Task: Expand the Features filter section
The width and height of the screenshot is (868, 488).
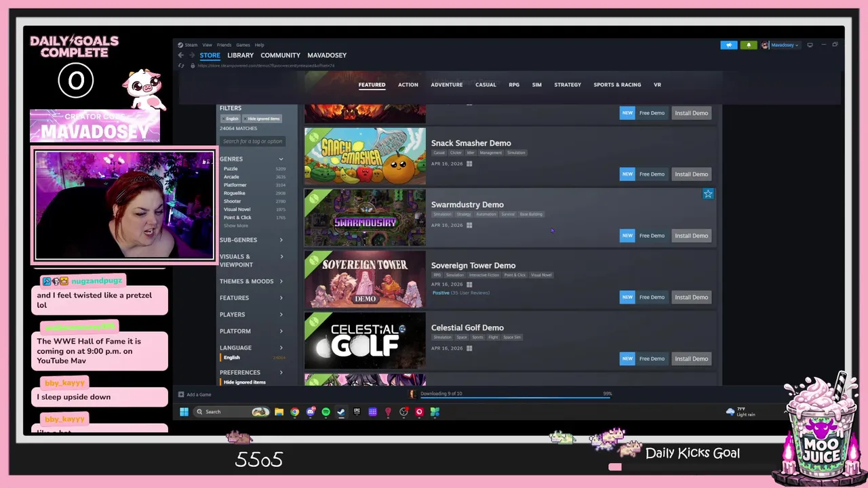Action: [252, 298]
